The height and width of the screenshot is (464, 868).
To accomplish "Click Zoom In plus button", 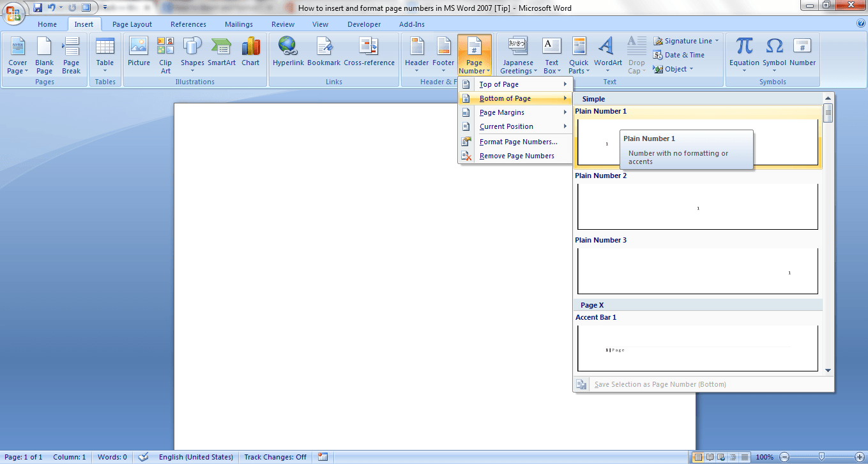I will (x=858, y=457).
